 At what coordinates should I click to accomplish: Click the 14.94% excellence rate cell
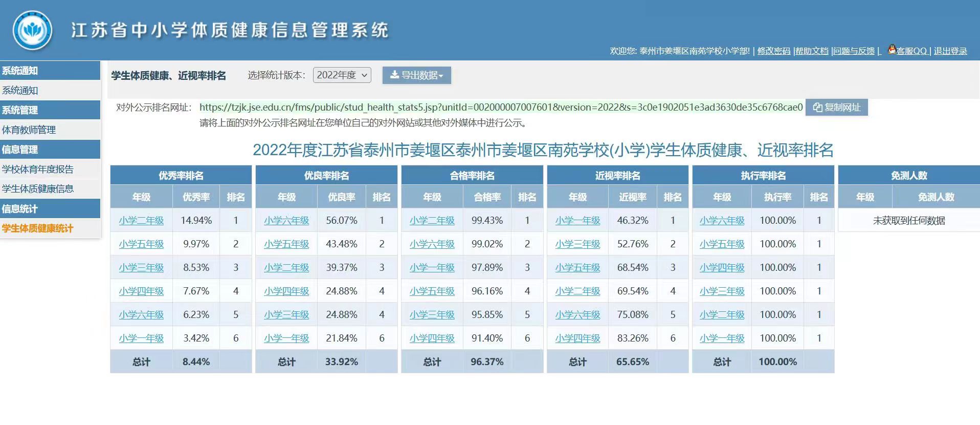(196, 221)
